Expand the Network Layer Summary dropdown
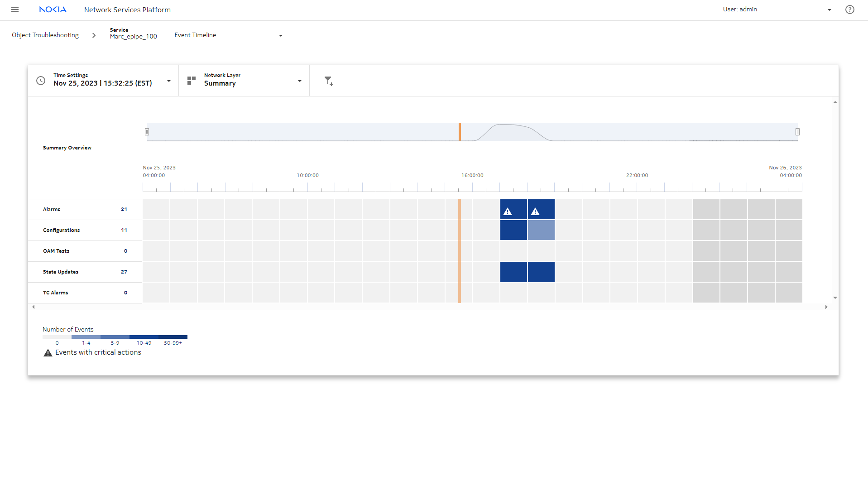868x486 pixels. click(299, 81)
